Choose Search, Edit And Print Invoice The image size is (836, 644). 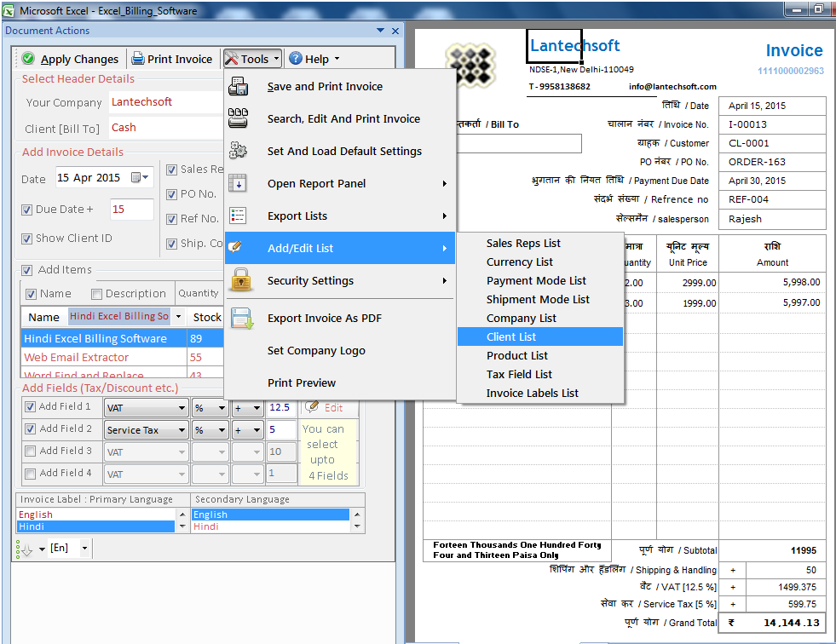[x=340, y=119]
